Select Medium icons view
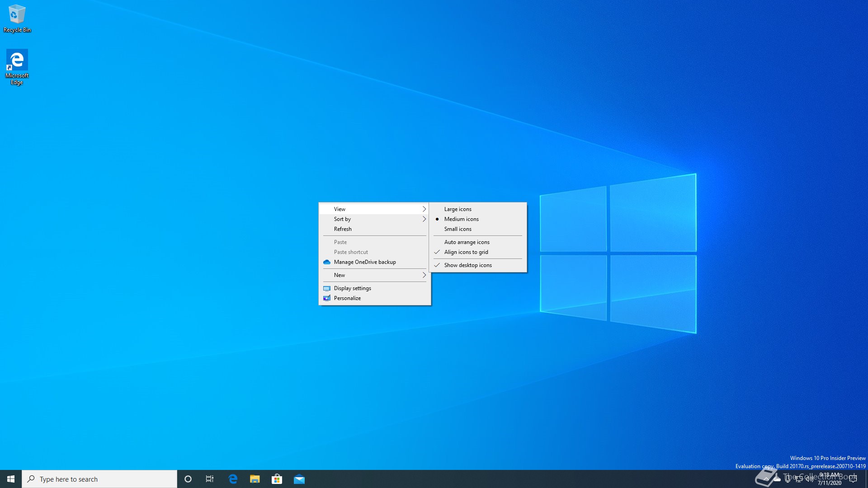Viewport: 868px width, 488px height. pyautogui.click(x=478, y=219)
